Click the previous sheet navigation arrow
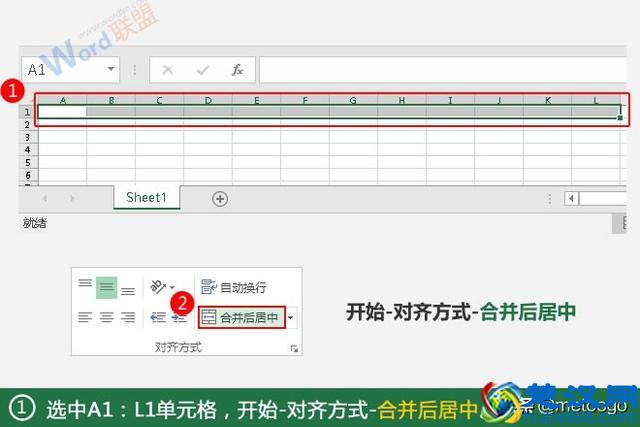Screen dimensions: 640x427 click(x=45, y=198)
